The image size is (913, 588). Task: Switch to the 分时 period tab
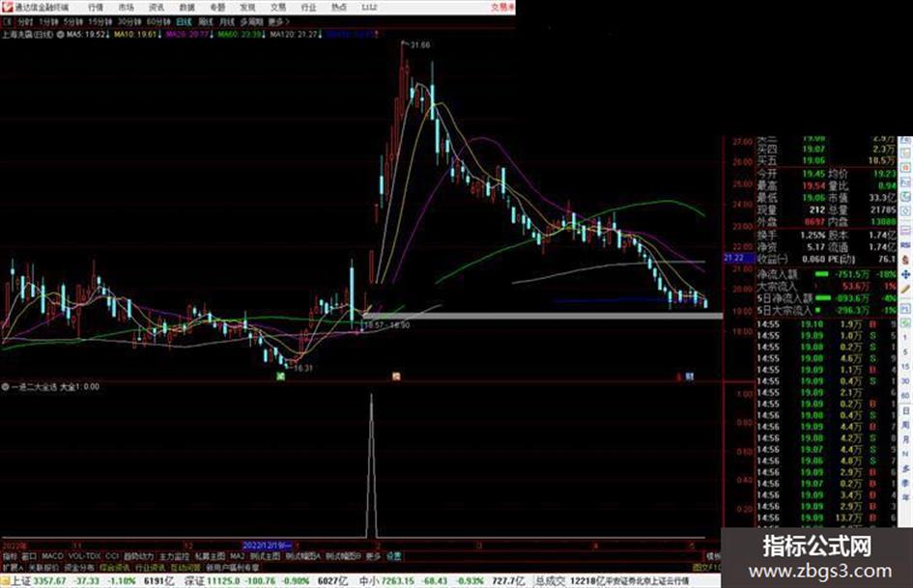pyautogui.click(x=24, y=21)
